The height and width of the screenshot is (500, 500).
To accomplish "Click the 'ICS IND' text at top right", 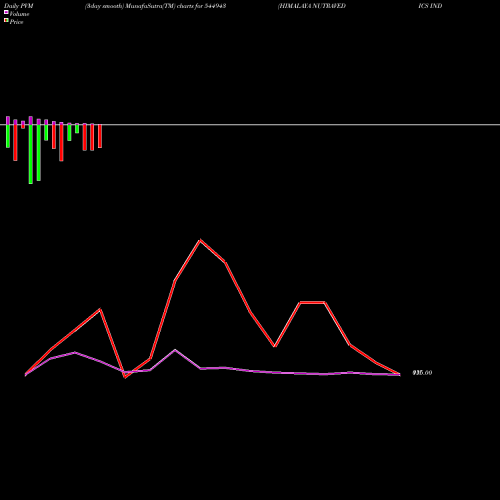I will coord(430,6).
